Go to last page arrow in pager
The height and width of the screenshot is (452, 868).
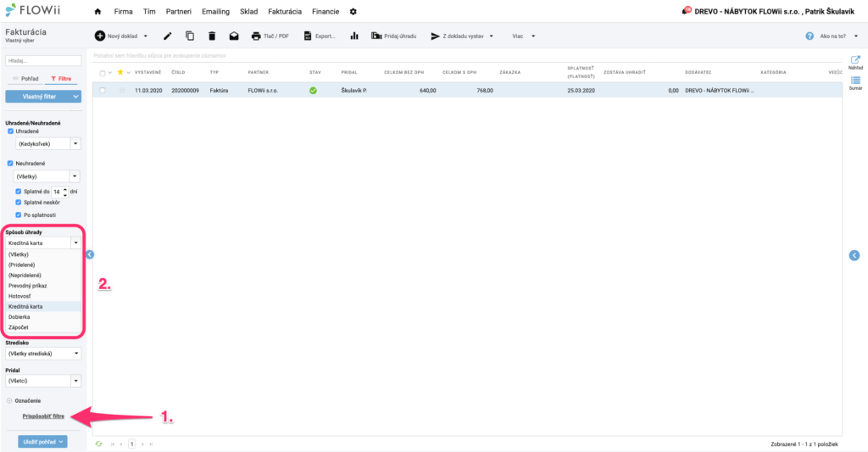(151, 444)
